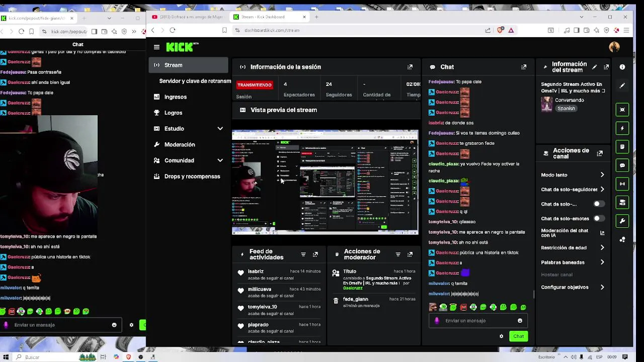Screen dimensions: 644x362
Task: Click the info circle icon in right rail
Action: tap(622, 67)
